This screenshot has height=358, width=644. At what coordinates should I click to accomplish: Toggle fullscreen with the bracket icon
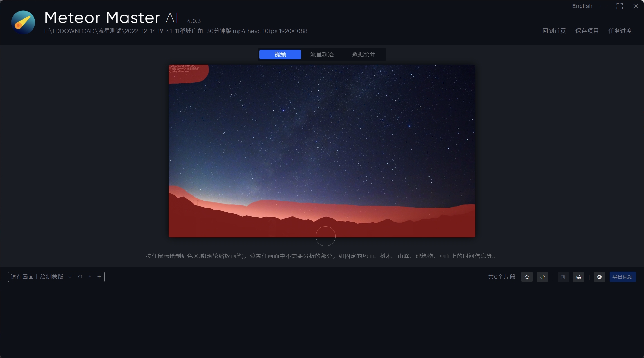(620, 6)
